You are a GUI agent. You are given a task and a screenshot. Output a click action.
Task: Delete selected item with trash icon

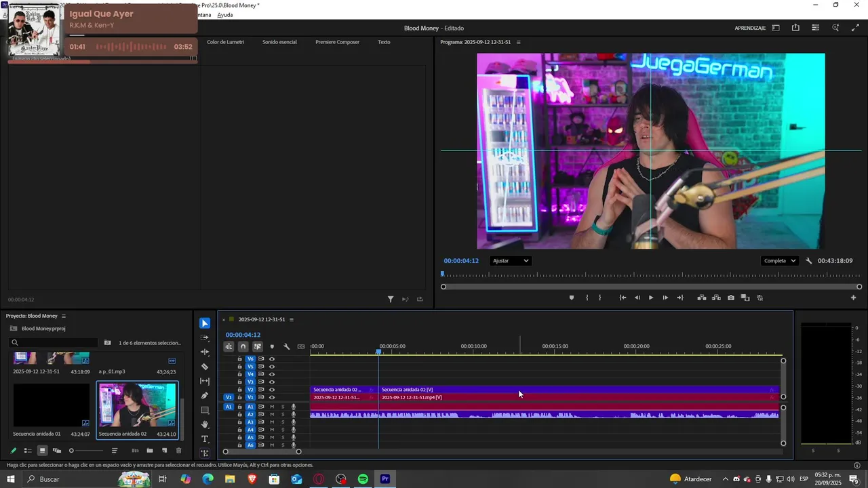pos(179,451)
